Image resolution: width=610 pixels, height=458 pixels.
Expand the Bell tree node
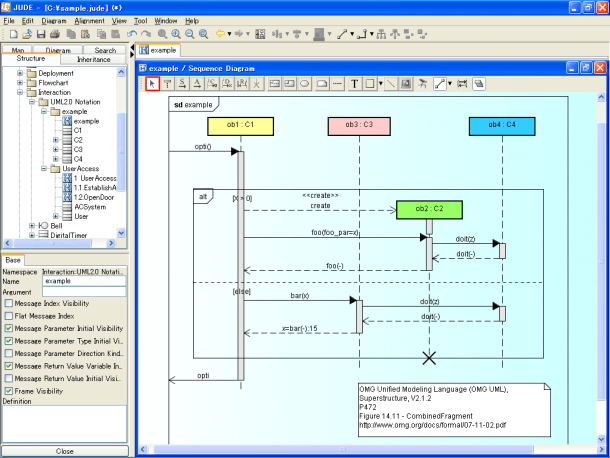(32, 226)
